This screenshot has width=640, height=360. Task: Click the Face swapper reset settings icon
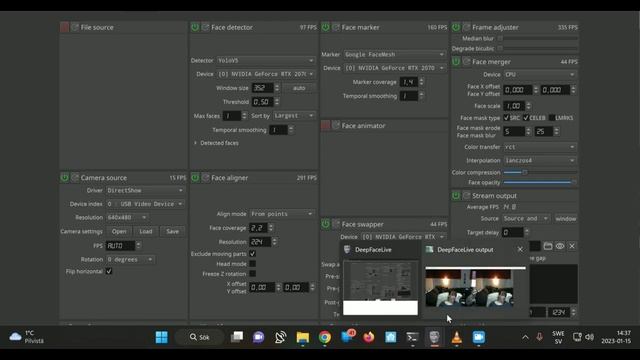point(336,224)
